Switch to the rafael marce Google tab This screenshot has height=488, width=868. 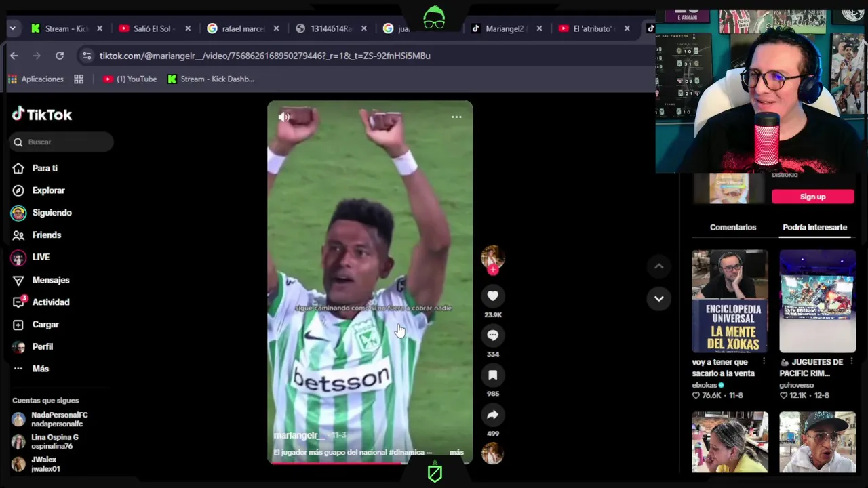point(236,28)
